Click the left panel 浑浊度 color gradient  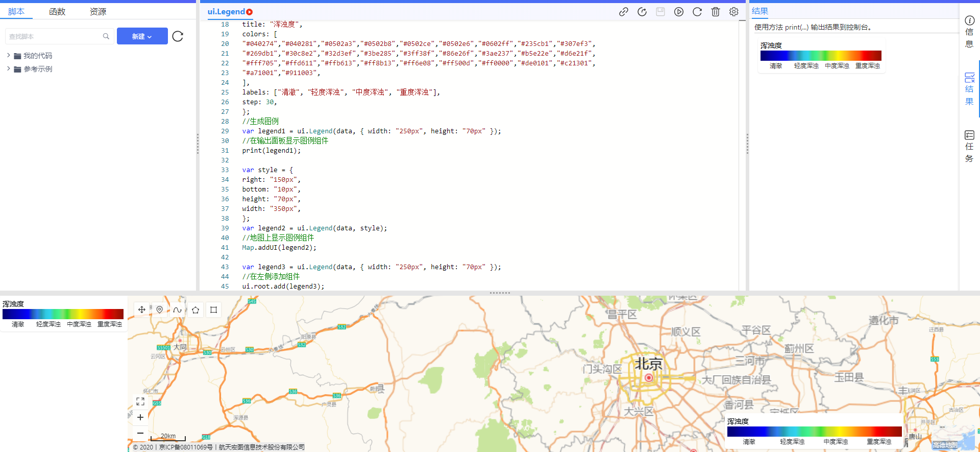coord(63,314)
